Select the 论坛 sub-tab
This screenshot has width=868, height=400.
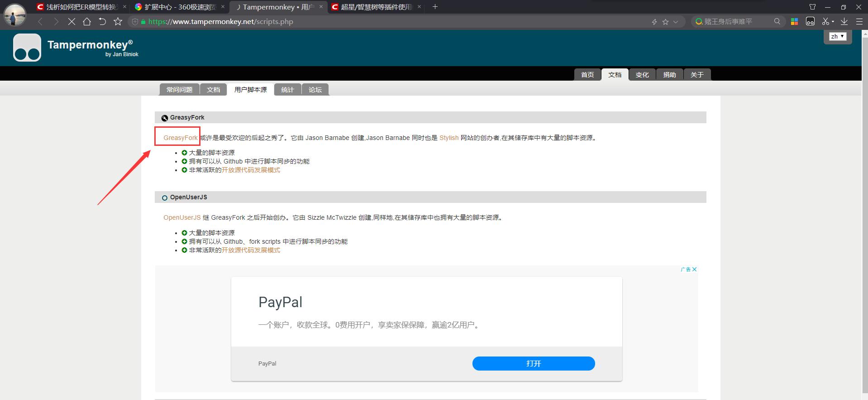tap(315, 90)
